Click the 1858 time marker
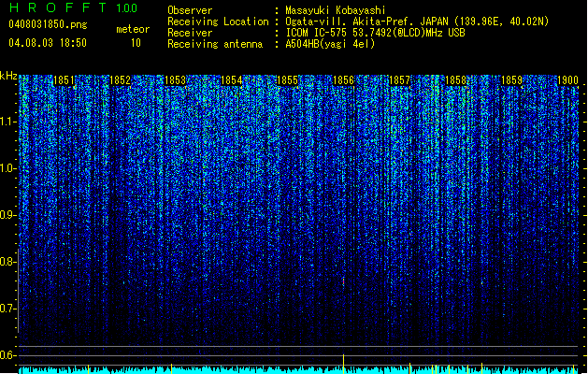The width and height of the screenshot is (588, 374). [455, 80]
